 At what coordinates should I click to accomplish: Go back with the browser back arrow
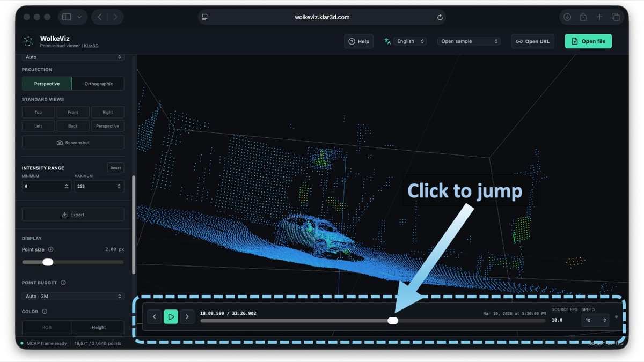[x=100, y=17]
